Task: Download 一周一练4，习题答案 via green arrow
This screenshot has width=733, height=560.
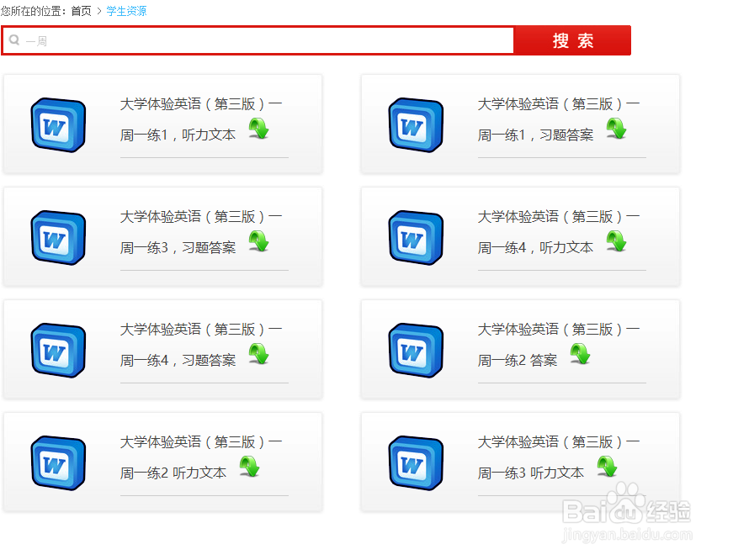Action: pos(259,353)
